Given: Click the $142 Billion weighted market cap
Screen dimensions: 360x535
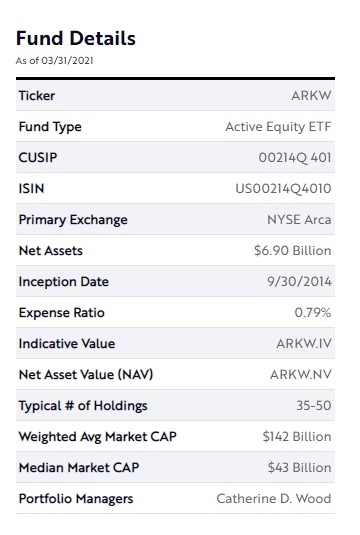Looking at the screenshot, I should pos(297,437).
